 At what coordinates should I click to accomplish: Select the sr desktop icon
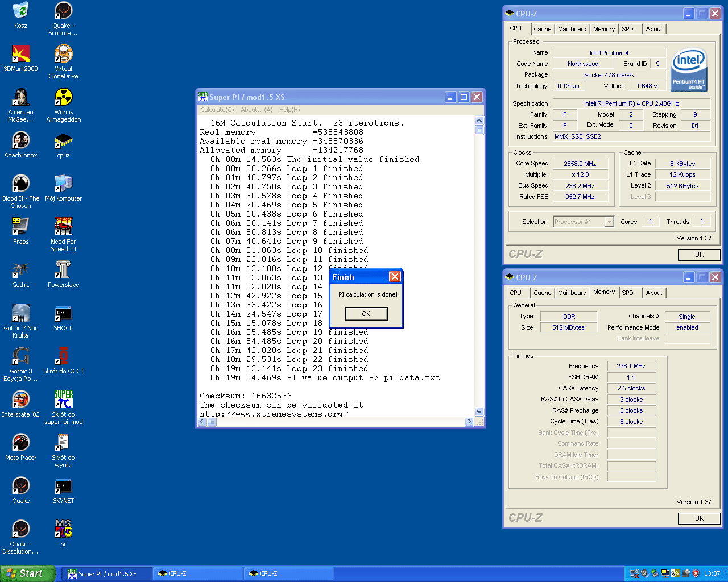point(63,533)
